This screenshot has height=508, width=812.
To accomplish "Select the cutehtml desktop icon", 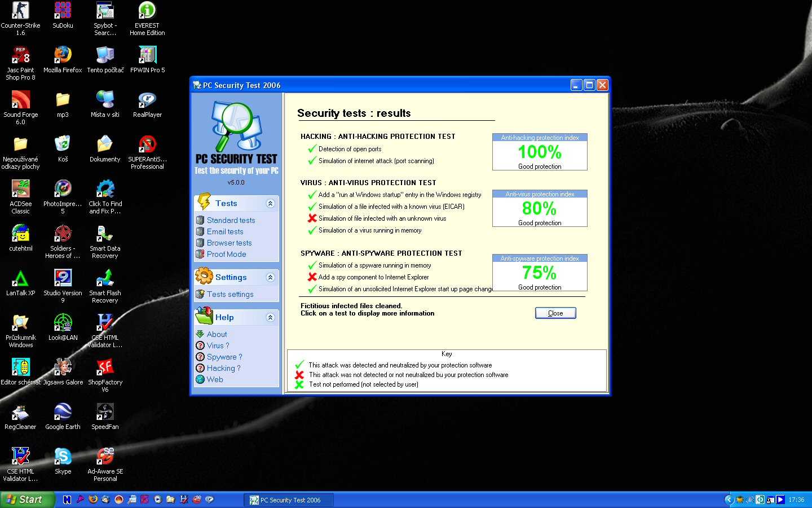I will click(x=20, y=238).
